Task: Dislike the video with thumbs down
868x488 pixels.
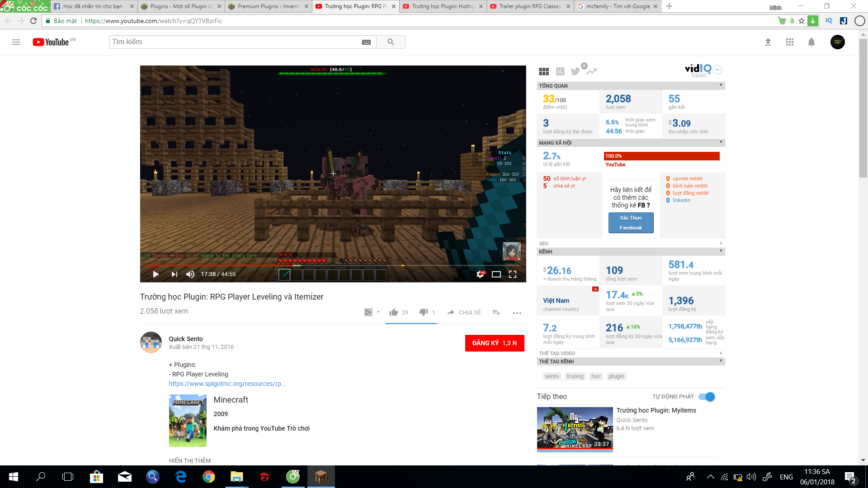Action: tap(424, 312)
